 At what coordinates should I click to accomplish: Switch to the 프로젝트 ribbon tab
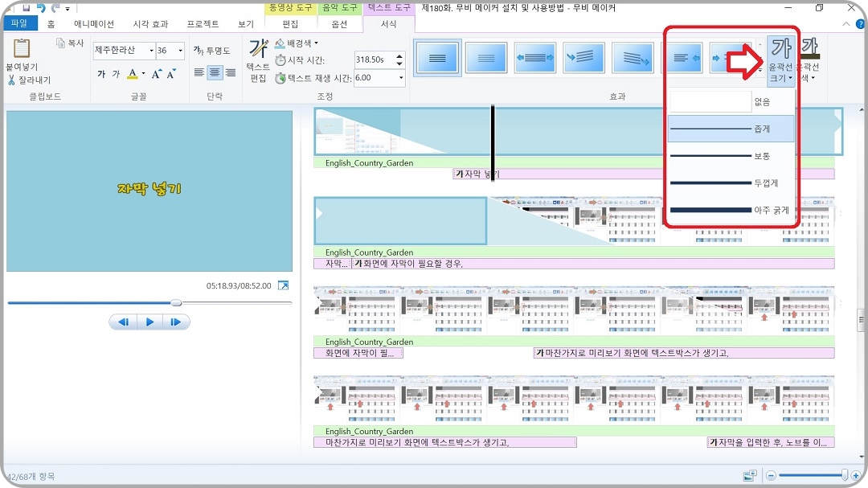pyautogui.click(x=203, y=24)
